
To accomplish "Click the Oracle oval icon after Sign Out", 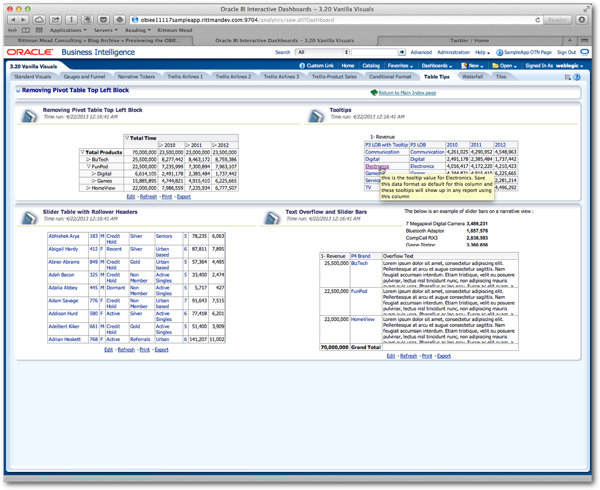I will (584, 52).
